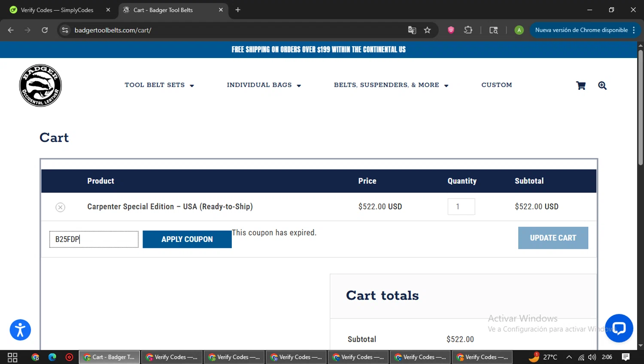Expand Tool Belt Sets menu
Viewport: 644px width, 364px height.
click(x=159, y=85)
